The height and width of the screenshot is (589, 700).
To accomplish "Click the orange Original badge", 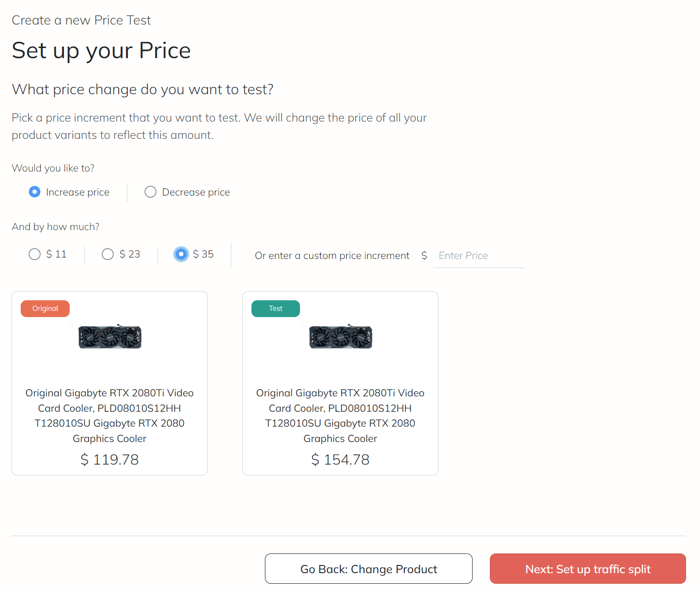I will pos(45,308).
